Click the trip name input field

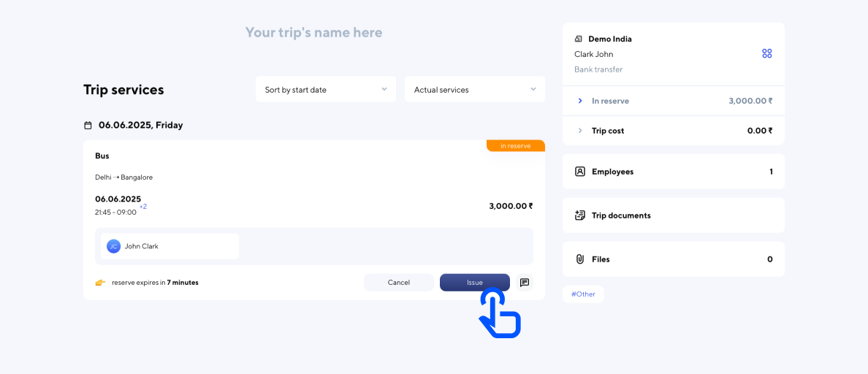pyautogui.click(x=313, y=33)
